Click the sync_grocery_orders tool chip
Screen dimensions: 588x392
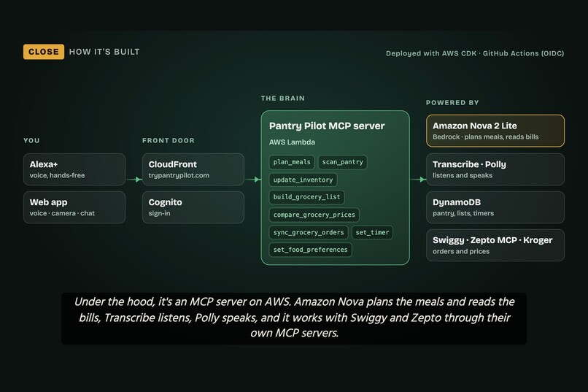click(309, 233)
